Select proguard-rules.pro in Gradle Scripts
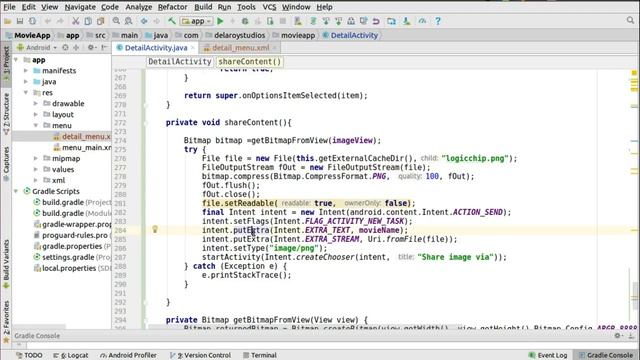Viewport: 640px width, 360px height. pyautogui.click(x=71, y=235)
